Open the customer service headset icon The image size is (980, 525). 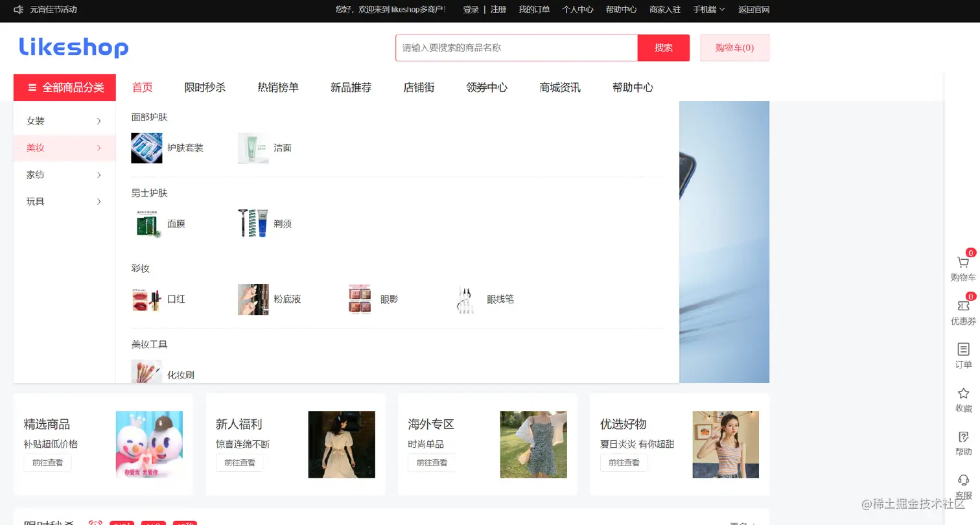(x=963, y=480)
